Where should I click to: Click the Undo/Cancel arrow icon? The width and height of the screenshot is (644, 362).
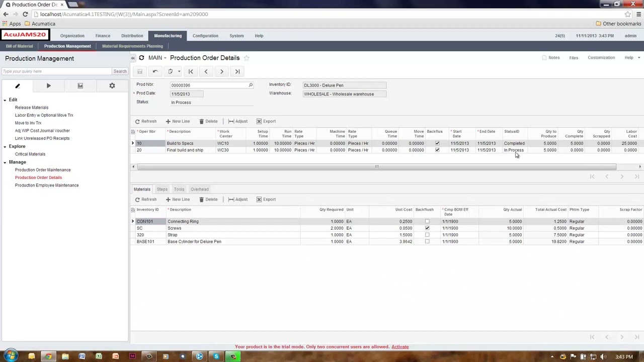[x=155, y=71]
